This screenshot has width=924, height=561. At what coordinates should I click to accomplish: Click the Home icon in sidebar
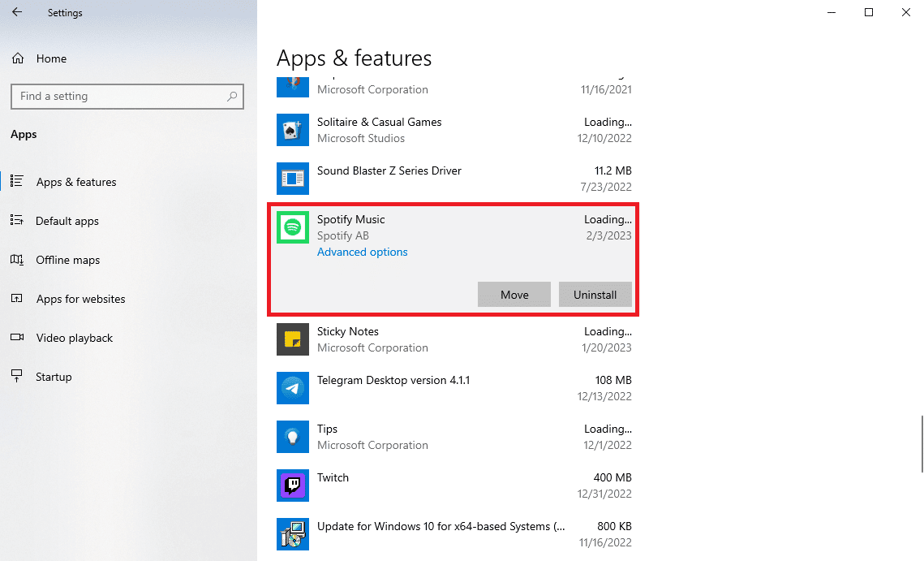coord(18,58)
